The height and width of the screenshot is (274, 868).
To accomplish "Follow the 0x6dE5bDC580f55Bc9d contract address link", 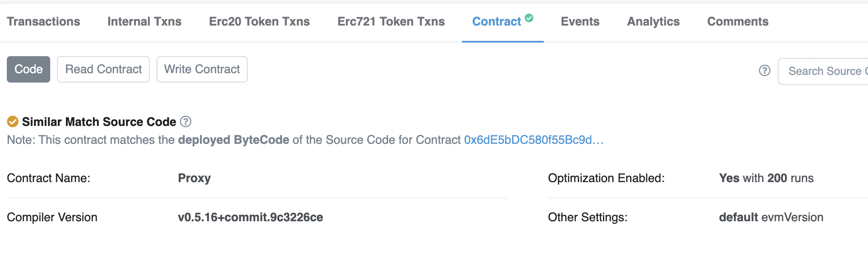I will pos(533,140).
